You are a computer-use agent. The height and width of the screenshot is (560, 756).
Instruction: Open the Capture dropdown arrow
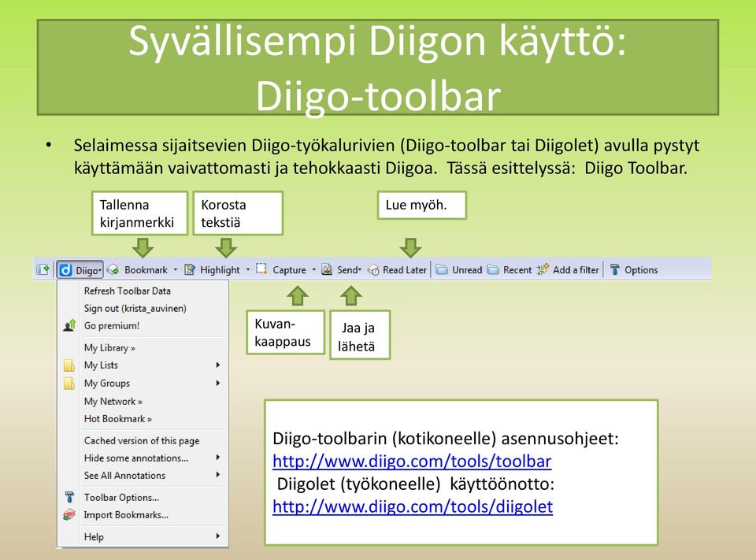pos(314,269)
